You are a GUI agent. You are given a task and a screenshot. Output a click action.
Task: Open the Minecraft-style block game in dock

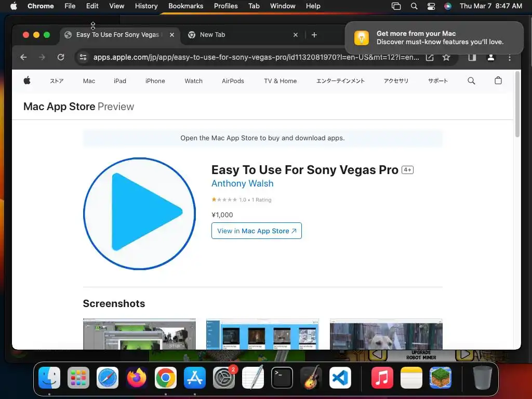pyautogui.click(x=441, y=378)
